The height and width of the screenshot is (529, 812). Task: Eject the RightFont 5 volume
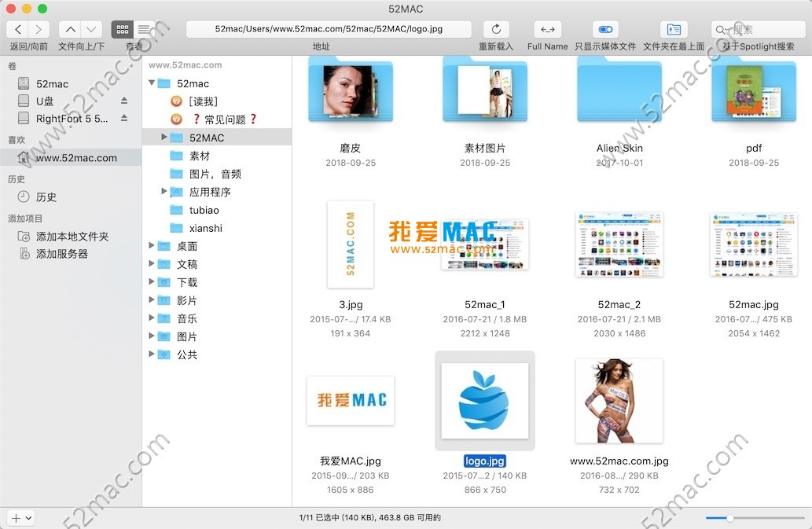(124, 118)
